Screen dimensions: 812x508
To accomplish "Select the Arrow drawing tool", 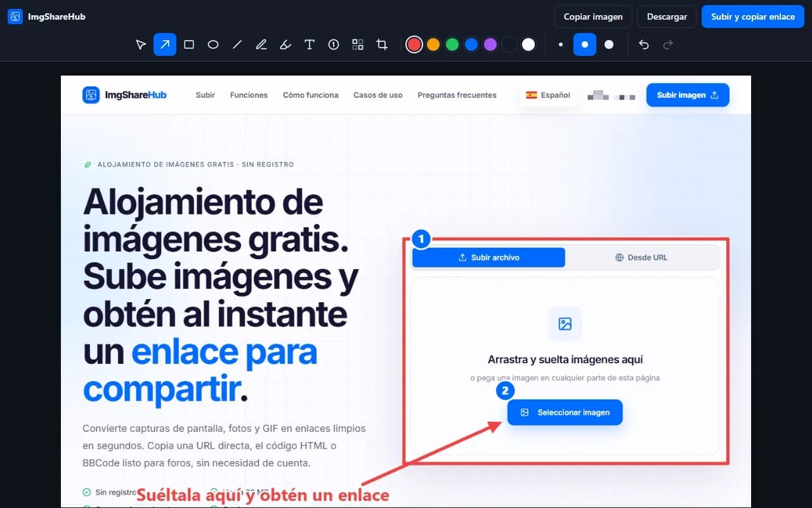I will pos(165,44).
